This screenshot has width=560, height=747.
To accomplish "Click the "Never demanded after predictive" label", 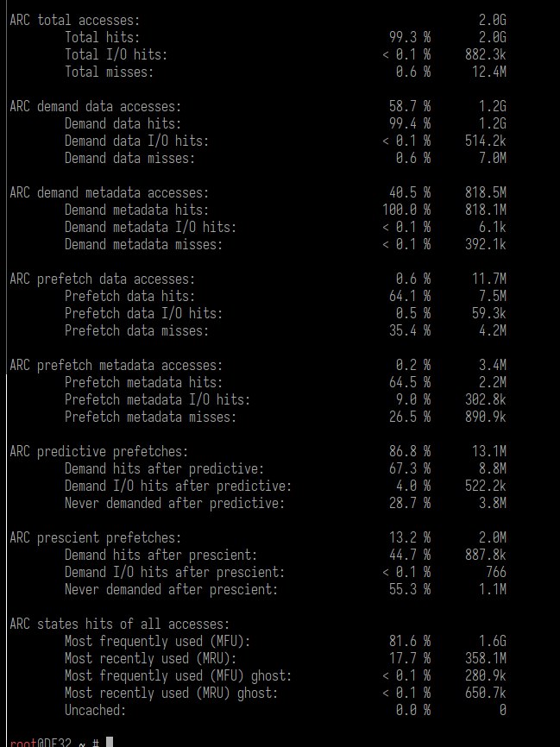I will [174, 503].
